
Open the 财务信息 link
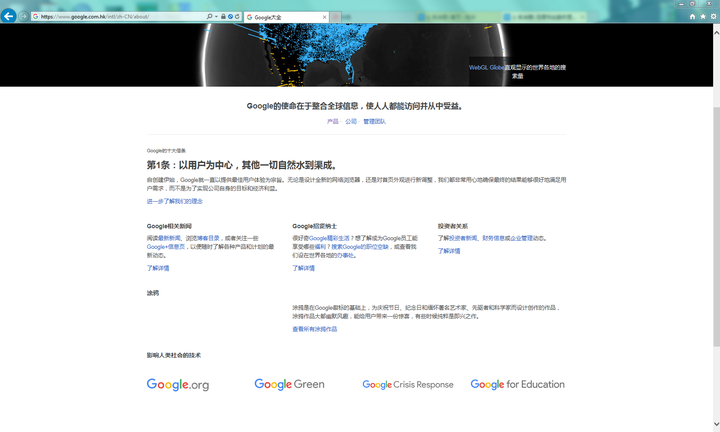(x=493, y=238)
